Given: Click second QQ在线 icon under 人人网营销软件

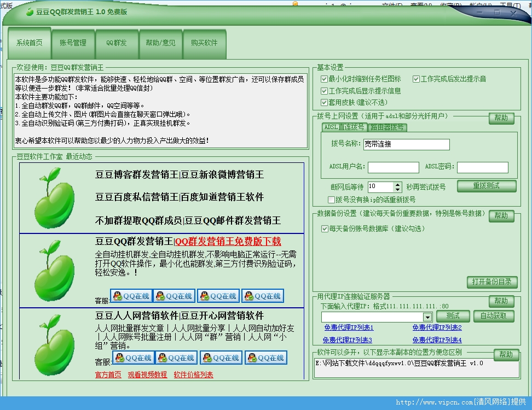Looking at the screenshot, I should pyautogui.click(x=176, y=358).
